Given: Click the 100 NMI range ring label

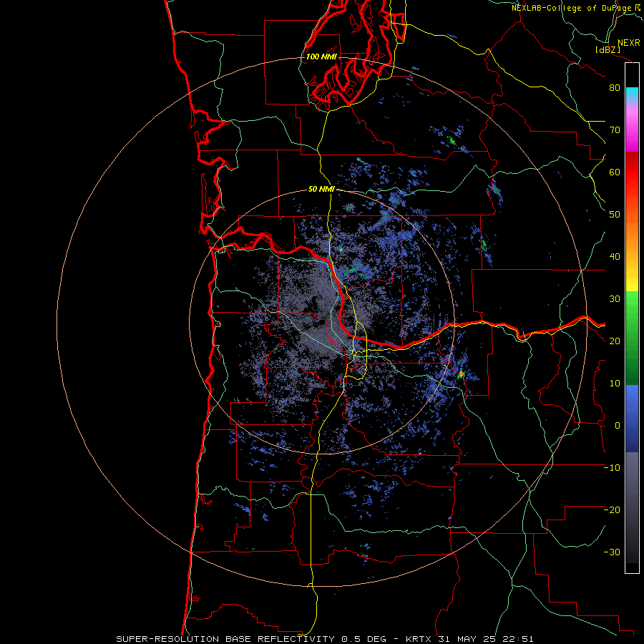Looking at the screenshot, I should coord(321,57).
